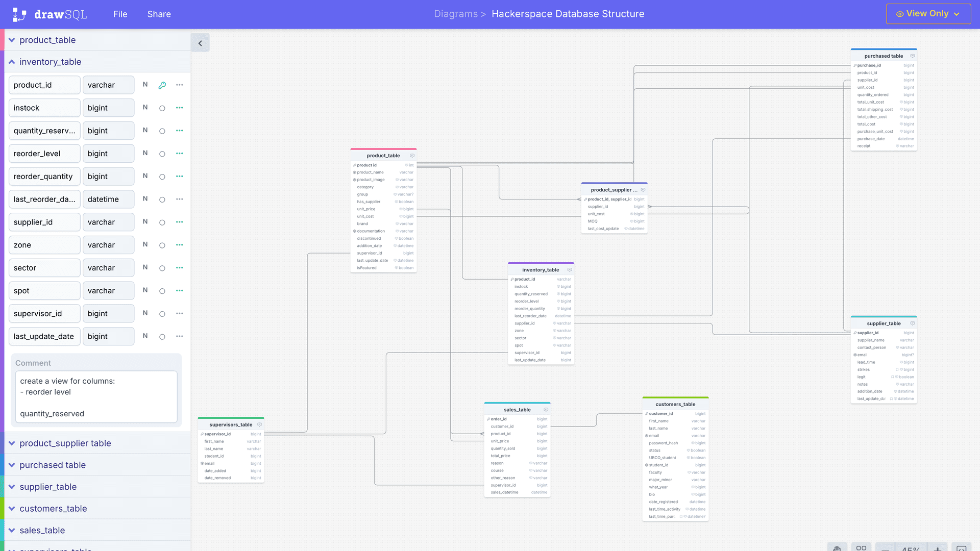This screenshot has width=980, height=551.
Task: Select total_shipping_cost row in purchased table
Action: tap(884, 109)
